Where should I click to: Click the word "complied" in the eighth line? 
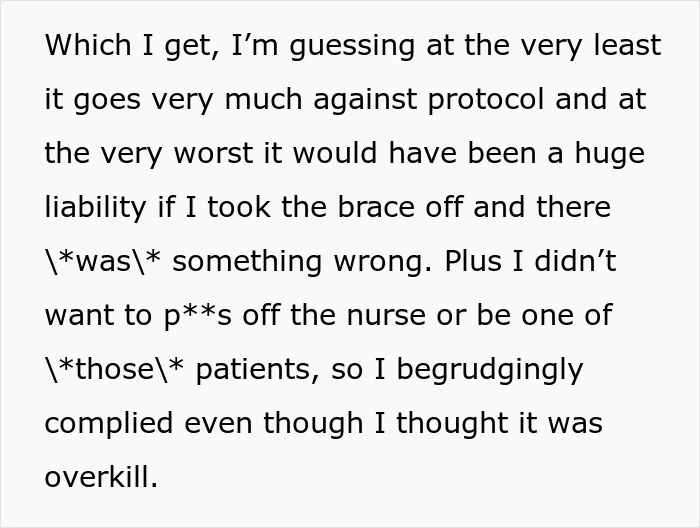click(x=109, y=426)
